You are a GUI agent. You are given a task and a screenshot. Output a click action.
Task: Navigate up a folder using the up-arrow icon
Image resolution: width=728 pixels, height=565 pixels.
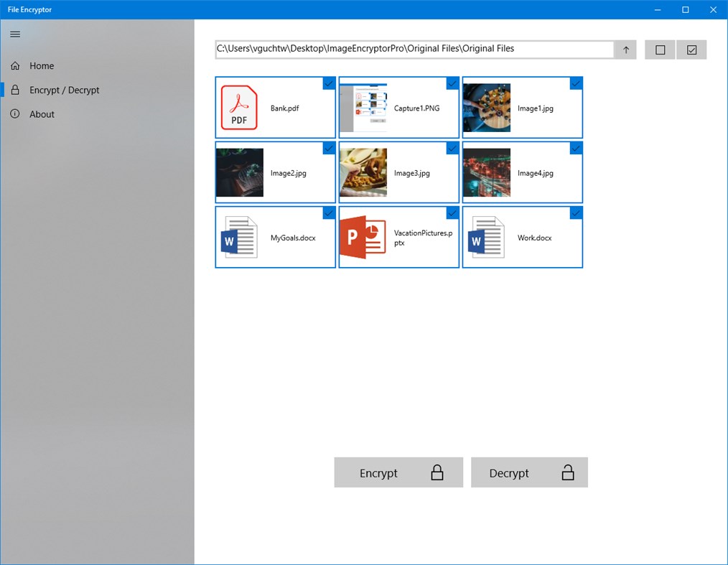coord(624,49)
